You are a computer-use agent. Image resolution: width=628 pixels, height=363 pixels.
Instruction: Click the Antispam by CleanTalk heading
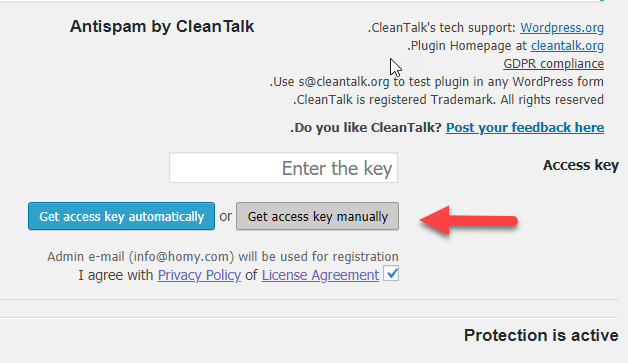(x=162, y=26)
